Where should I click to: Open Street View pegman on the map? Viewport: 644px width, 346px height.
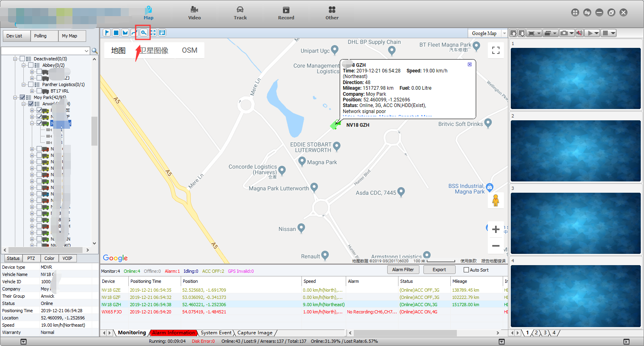[x=496, y=200]
